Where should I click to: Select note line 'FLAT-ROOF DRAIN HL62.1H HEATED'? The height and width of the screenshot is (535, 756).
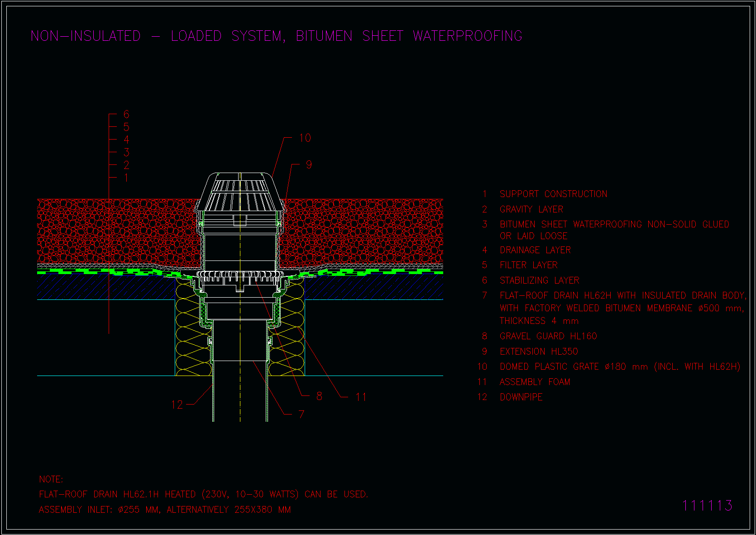click(203, 494)
